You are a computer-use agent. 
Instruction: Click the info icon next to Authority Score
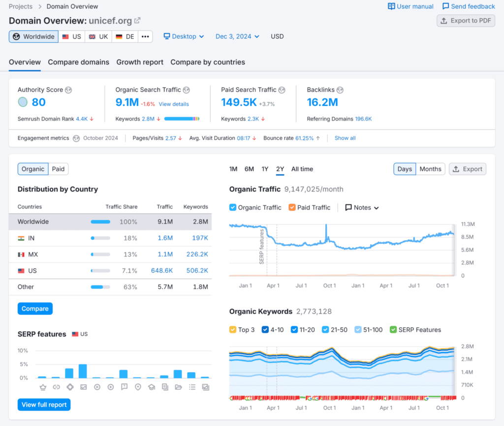click(x=68, y=90)
